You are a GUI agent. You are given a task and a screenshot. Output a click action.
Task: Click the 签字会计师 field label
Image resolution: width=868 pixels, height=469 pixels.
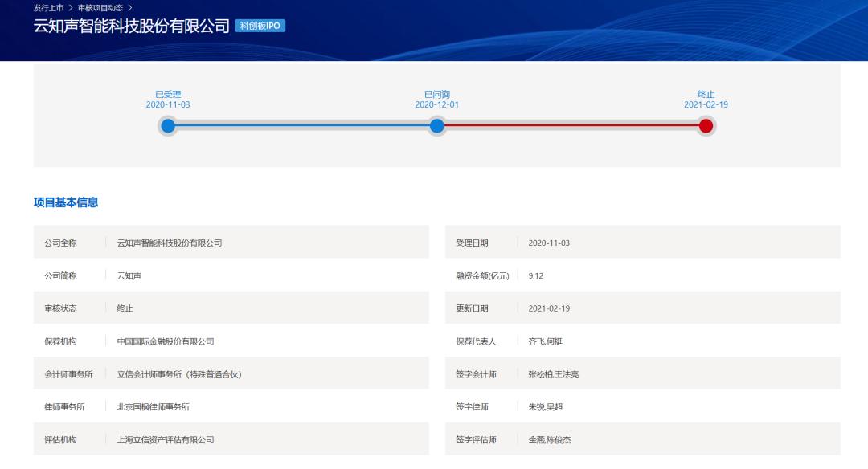click(x=476, y=374)
